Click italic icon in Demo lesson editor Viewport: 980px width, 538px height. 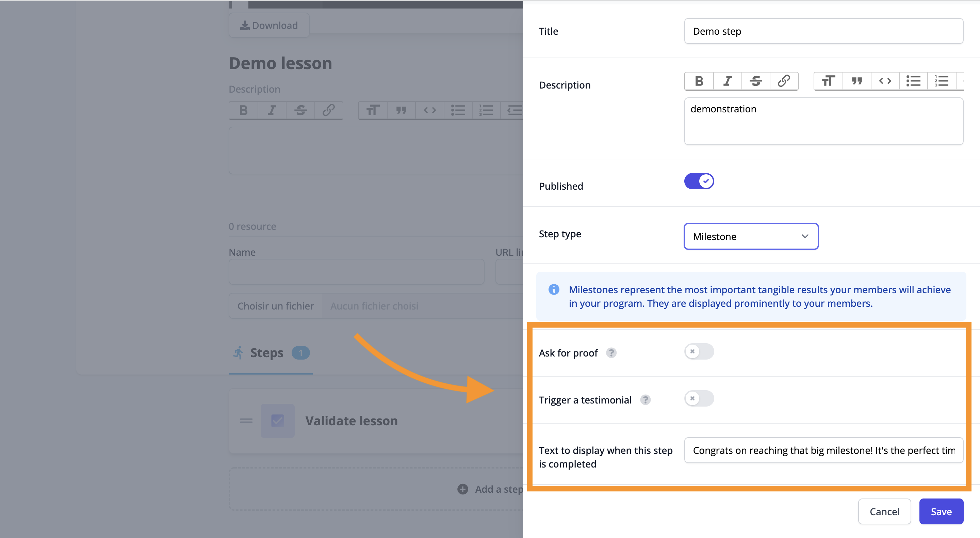272,110
